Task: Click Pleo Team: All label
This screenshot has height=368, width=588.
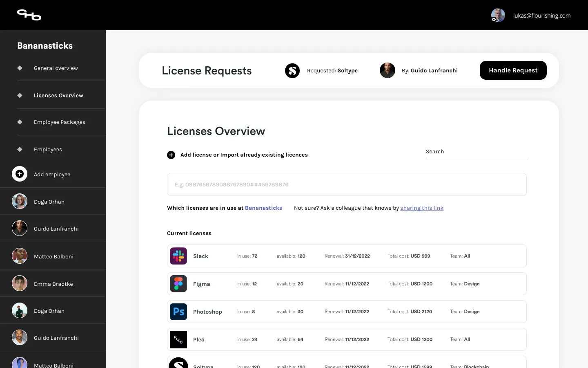Action: point(460,339)
